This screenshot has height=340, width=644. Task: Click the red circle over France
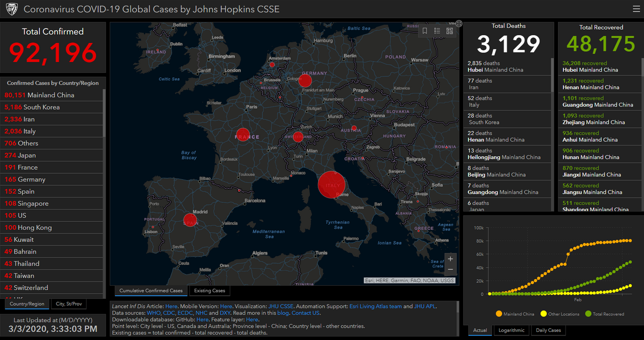pyautogui.click(x=243, y=135)
